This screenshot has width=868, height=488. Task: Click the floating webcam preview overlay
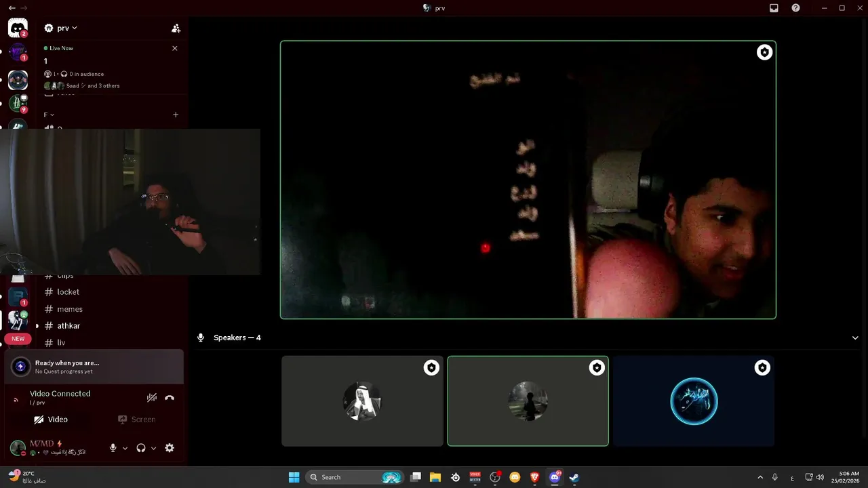point(130,202)
